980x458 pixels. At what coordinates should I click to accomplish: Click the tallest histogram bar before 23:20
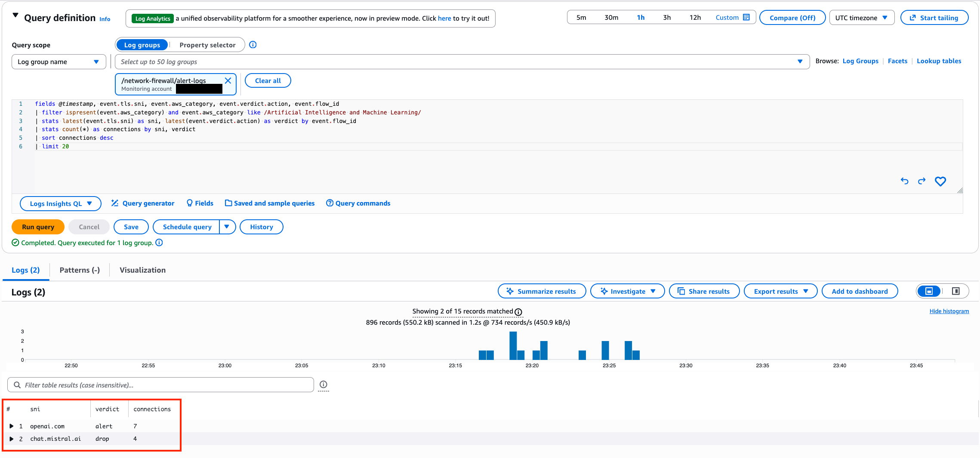click(513, 345)
